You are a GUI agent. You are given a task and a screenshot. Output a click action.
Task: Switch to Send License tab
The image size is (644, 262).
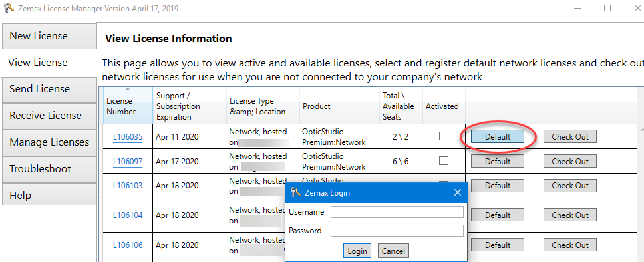49,89
